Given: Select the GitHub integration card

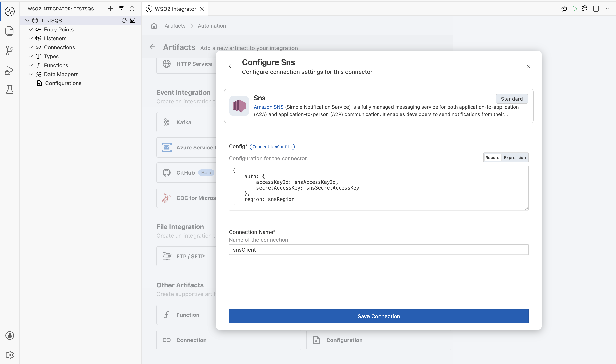Looking at the screenshot, I should pos(186,173).
